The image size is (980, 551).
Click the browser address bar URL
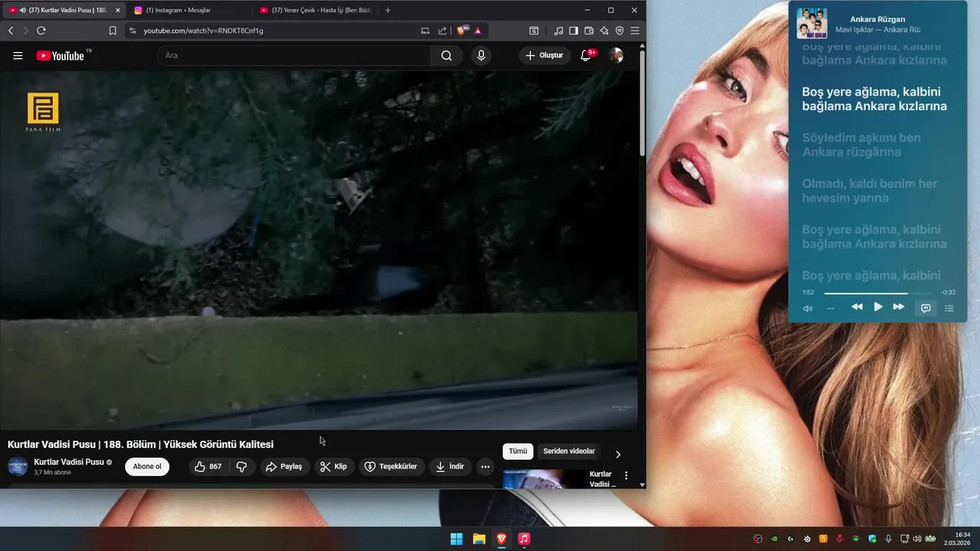tap(203, 31)
